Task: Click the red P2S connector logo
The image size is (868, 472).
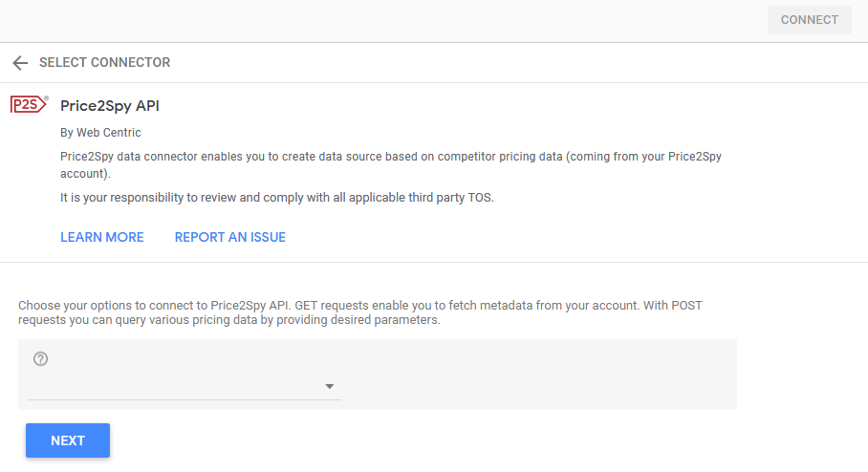Action: 28,104
